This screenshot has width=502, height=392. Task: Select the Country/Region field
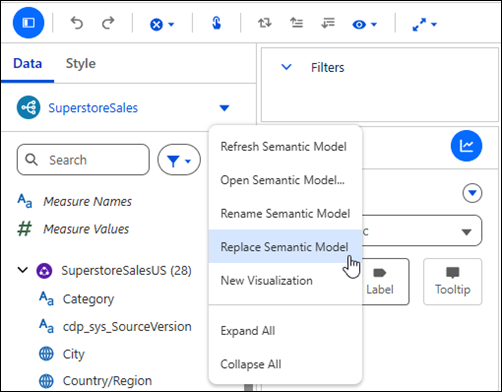point(107,381)
